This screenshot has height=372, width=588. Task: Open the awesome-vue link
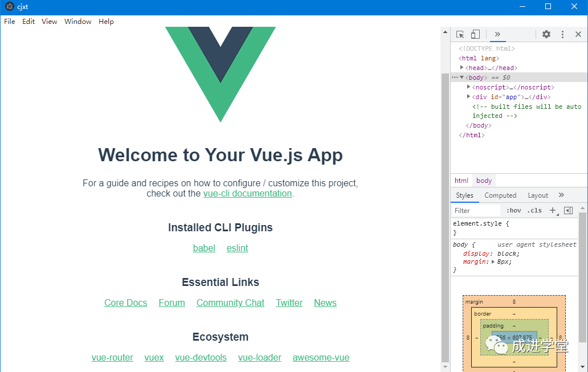point(321,358)
